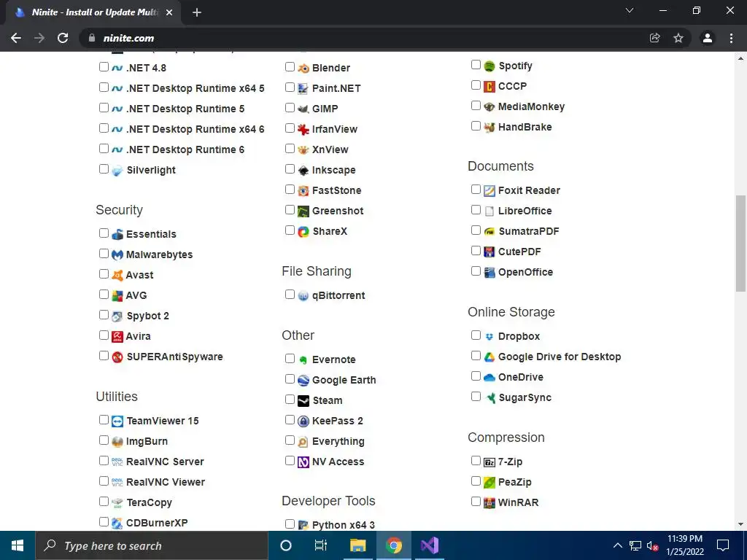747x560 pixels.
Task: Check the .NET 4.8 checkbox
Action: coord(104,66)
